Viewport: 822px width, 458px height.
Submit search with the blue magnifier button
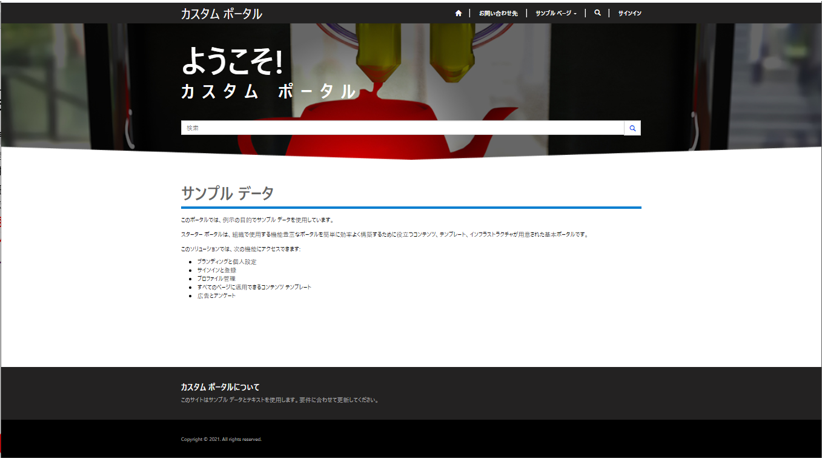[633, 128]
